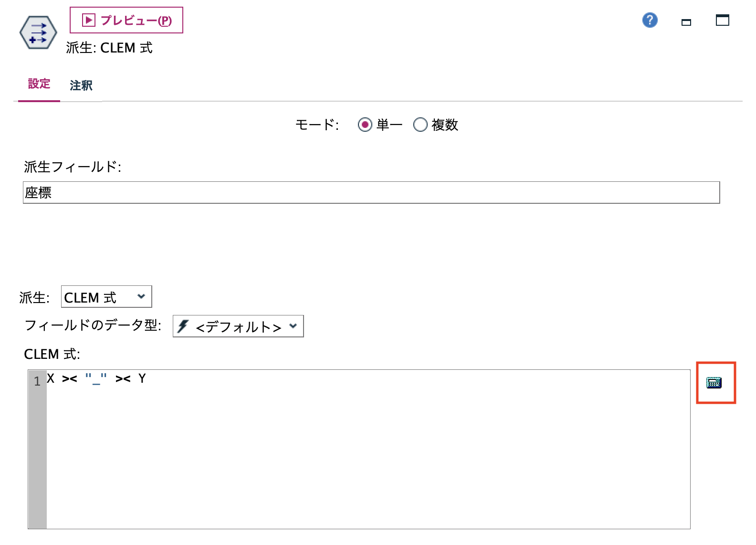Click the 座標 derive field input
Image resolution: width=756 pixels, height=545 pixels.
pos(191,192)
